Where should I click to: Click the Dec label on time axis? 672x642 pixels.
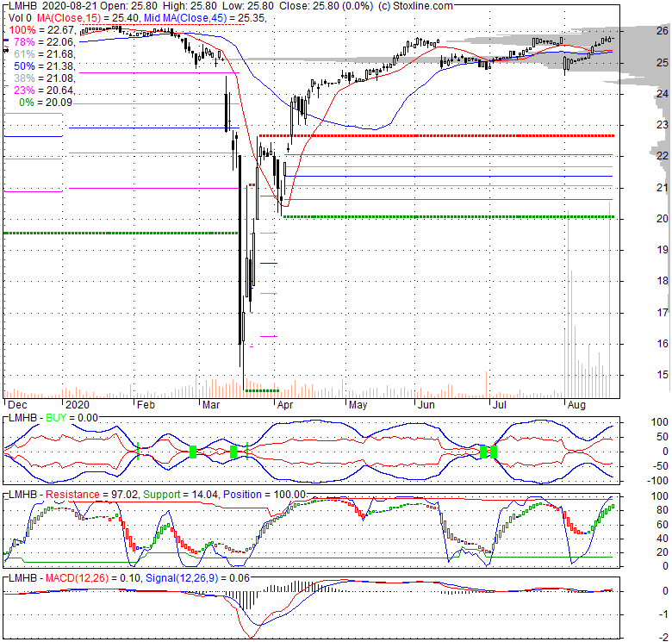click(17, 405)
